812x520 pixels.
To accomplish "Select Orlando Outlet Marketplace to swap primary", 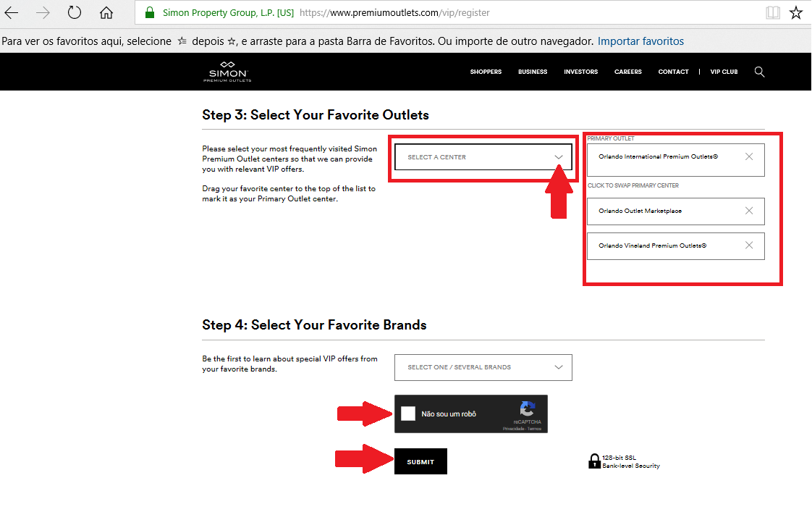I will [640, 211].
